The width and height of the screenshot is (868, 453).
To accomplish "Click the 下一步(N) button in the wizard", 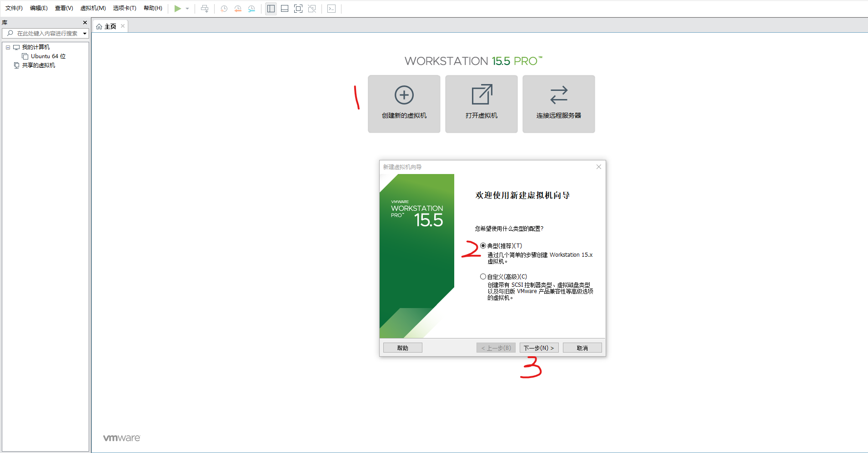I will [538, 347].
